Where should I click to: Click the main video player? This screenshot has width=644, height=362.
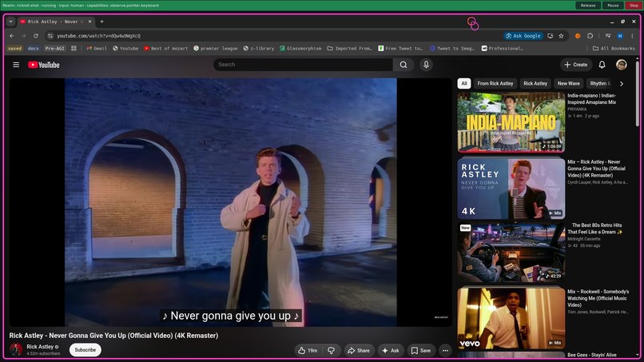coord(230,202)
